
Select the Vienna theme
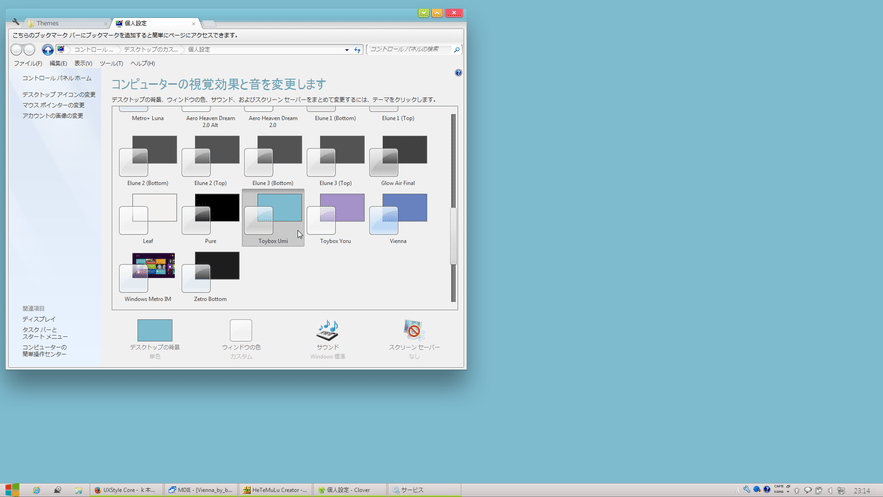[398, 218]
